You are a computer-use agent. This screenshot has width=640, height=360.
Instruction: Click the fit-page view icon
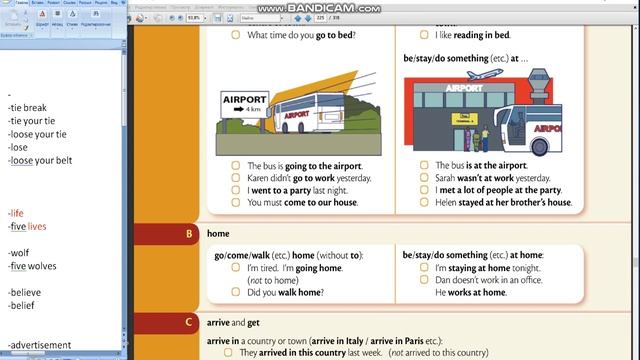click(230, 18)
